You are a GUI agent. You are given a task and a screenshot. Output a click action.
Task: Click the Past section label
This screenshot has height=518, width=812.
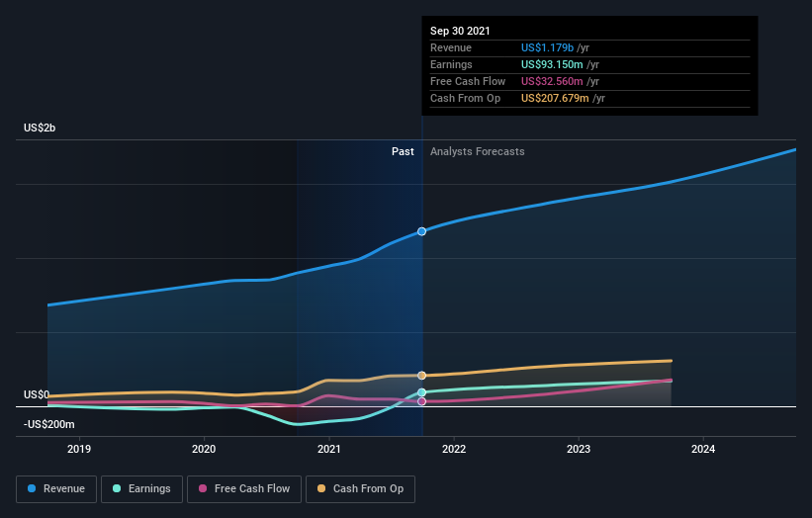coord(403,151)
